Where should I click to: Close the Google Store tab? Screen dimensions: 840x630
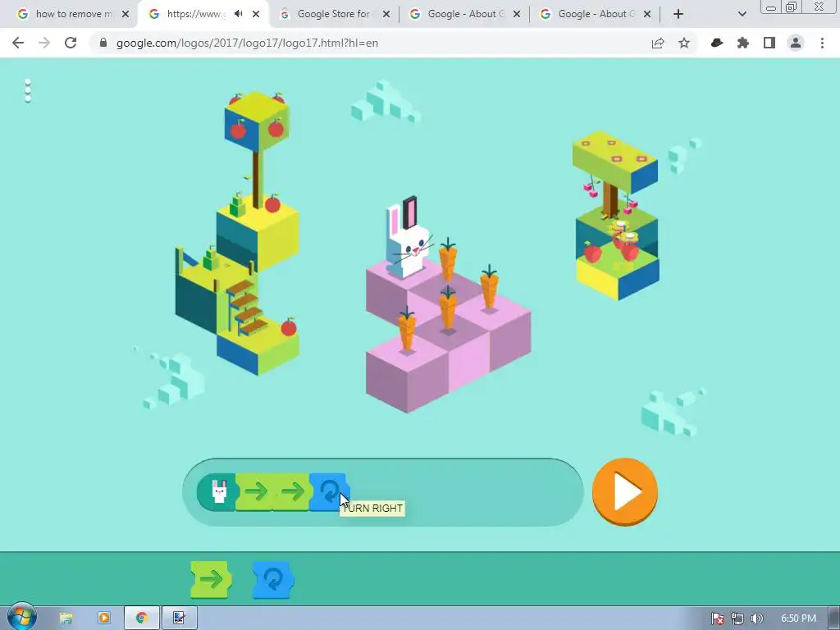386,14
